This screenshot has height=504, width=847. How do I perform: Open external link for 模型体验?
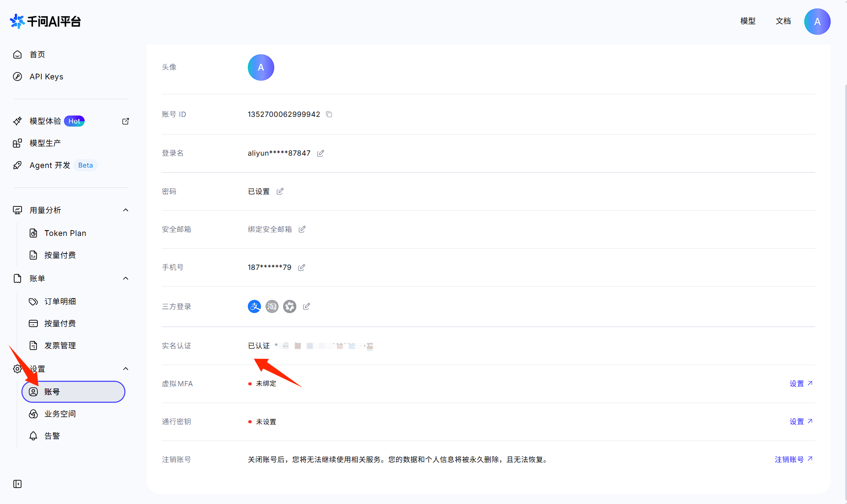point(126,121)
